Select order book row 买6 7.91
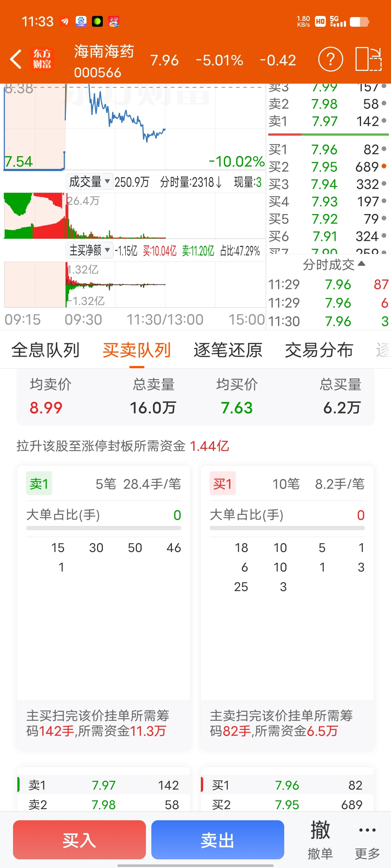Image resolution: width=391 pixels, height=868 pixels. (328, 236)
